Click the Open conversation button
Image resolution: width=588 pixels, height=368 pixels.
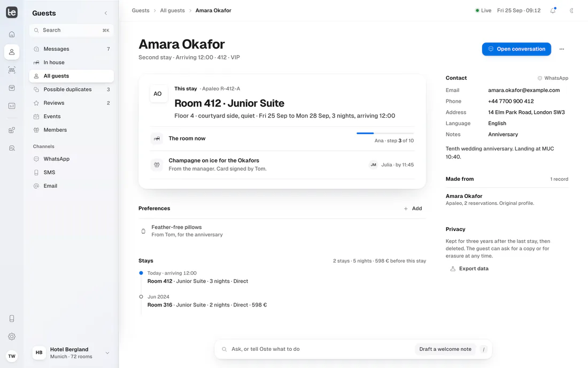click(x=516, y=49)
